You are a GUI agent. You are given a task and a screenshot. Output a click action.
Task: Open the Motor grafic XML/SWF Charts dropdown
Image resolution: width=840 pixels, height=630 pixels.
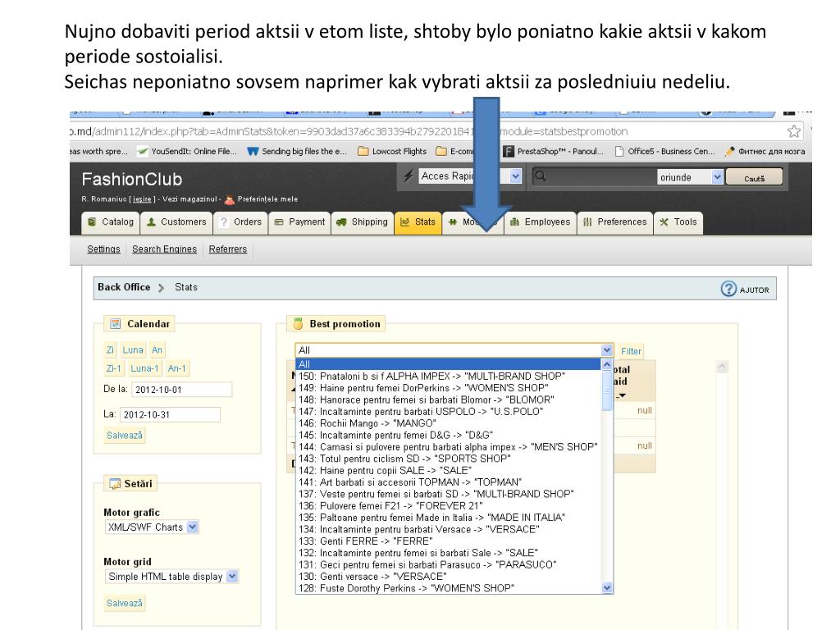tap(152, 527)
